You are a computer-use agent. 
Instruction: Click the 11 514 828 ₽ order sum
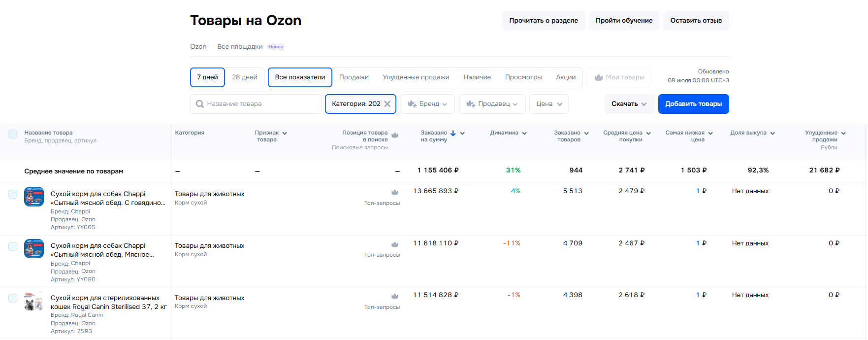click(x=436, y=295)
